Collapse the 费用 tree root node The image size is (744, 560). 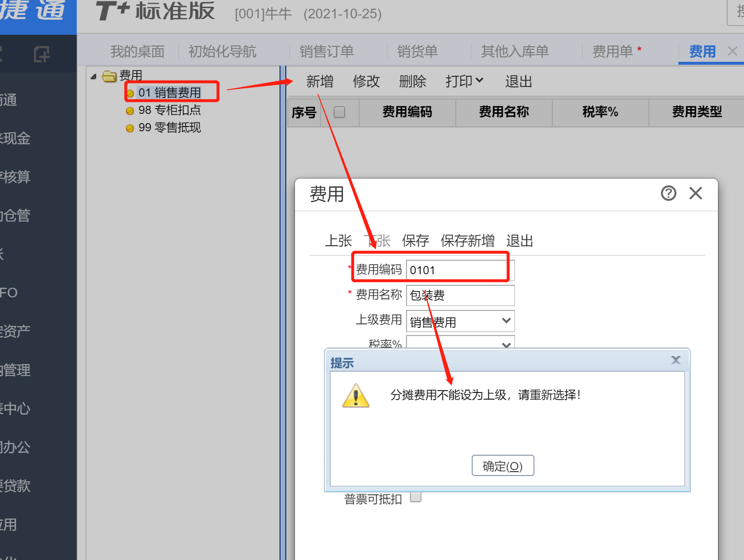[x=94, y=76]
